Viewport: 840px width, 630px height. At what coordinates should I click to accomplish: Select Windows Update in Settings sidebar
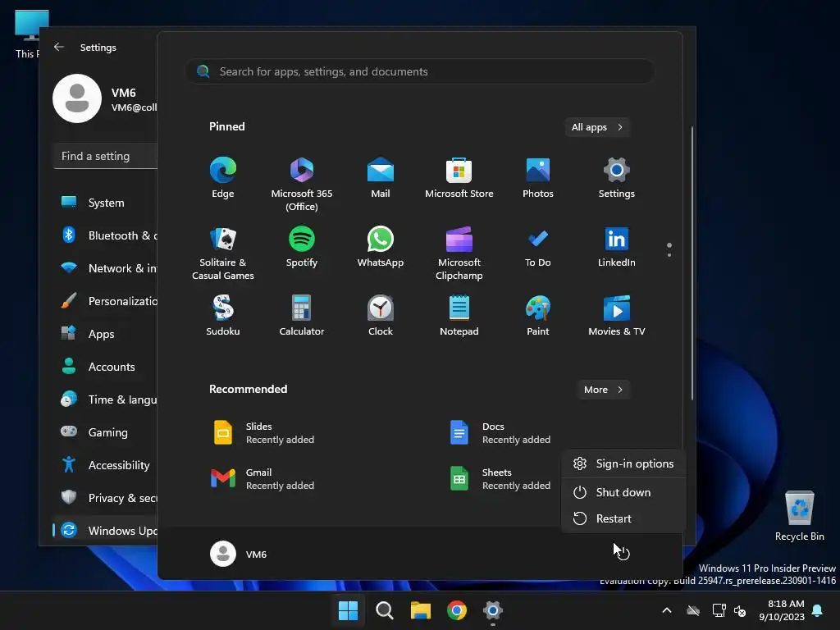pyautogui.click(x=106, y=531)
